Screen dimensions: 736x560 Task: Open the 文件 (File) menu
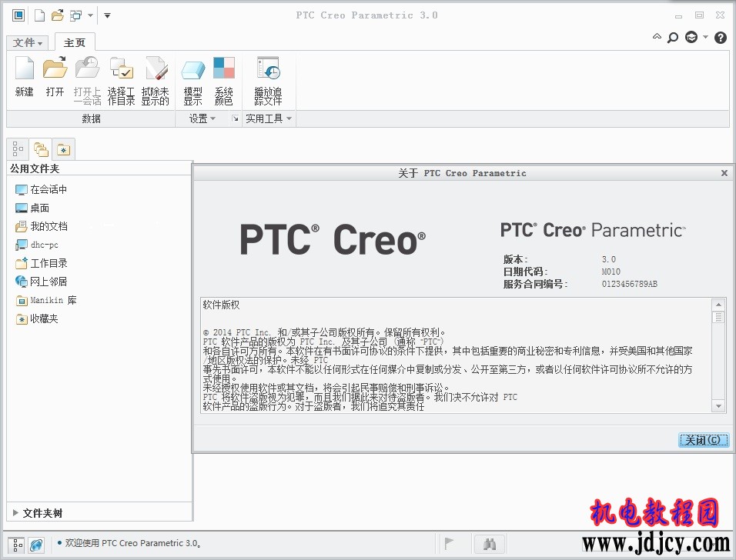(27, 42)
